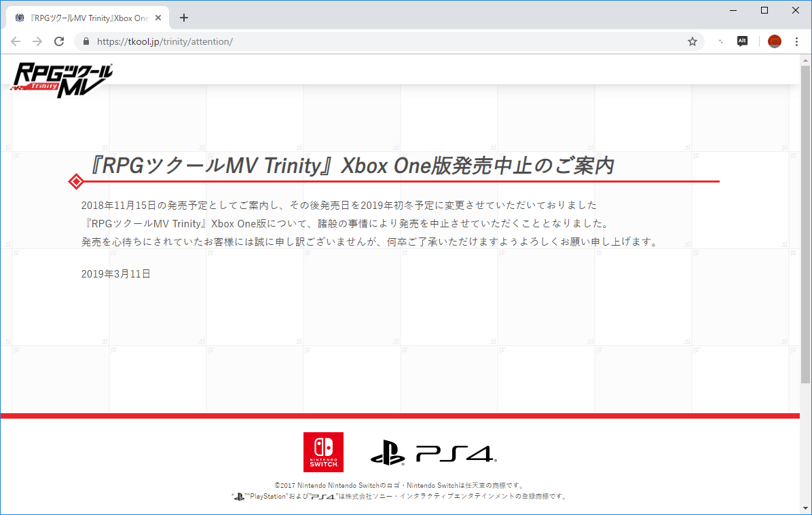Click the small extension icon beside the star

[720, 41]
